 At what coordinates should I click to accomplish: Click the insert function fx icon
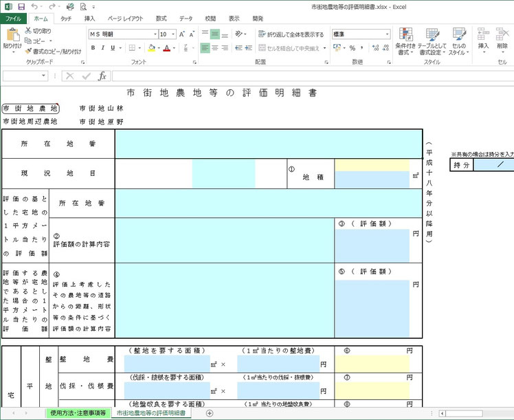pyautogui.click(x=102, y=76)
